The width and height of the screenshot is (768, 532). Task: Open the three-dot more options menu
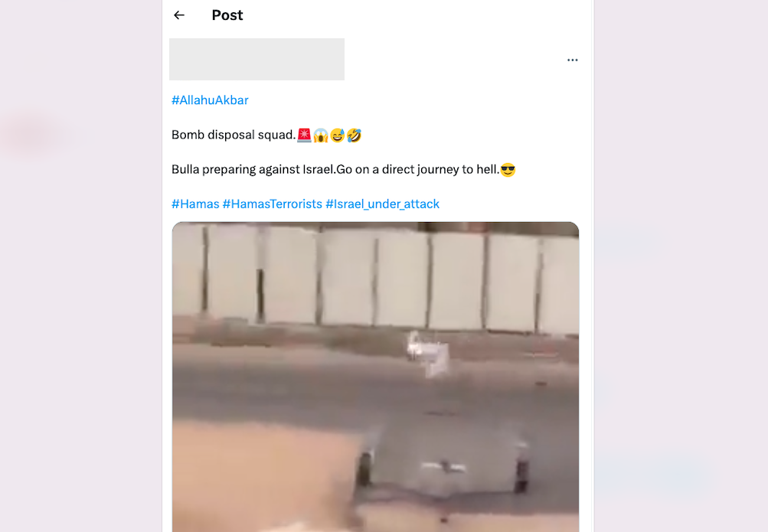[x=572, y=60]
